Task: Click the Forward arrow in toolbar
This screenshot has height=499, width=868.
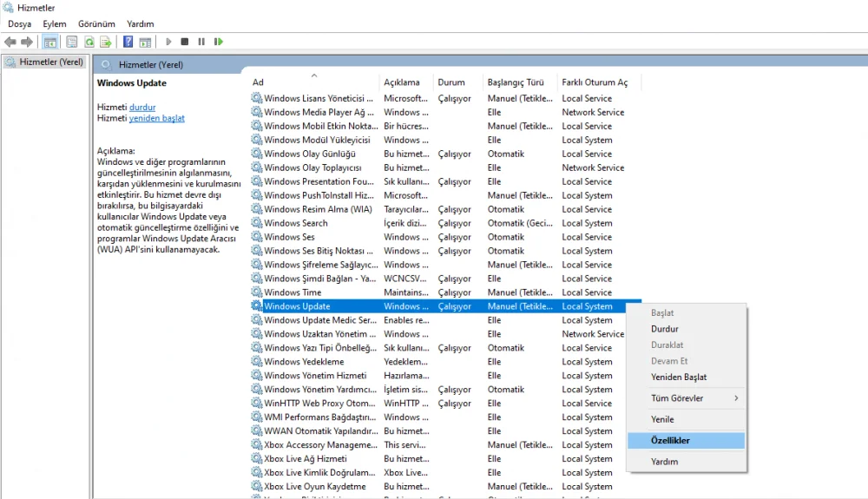Action: (x=27, y=42)
